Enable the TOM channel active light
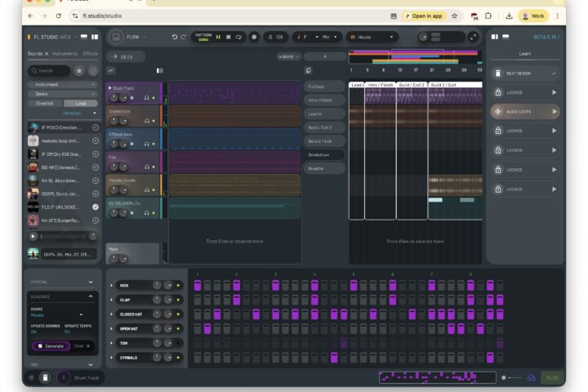588x392 pixels. [x=178, y=343]
